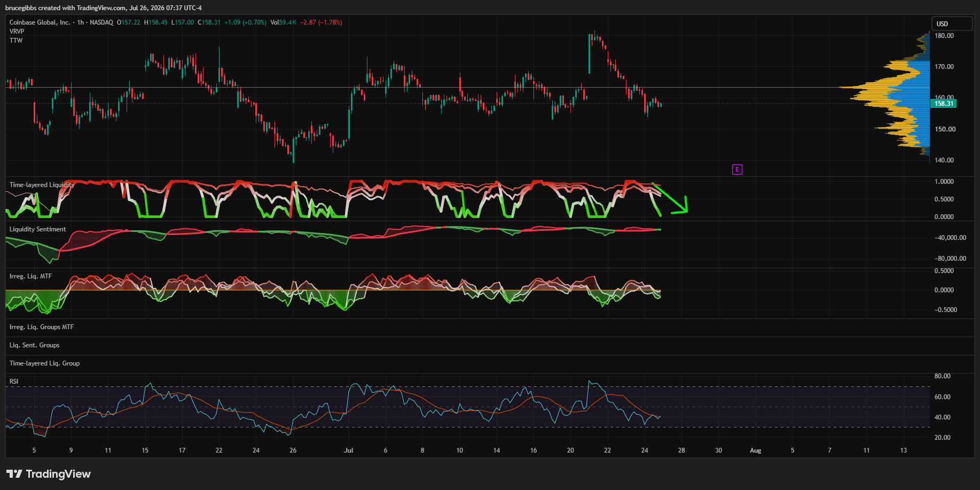Click the −40,000.00 scale label
The width and height of the screenshot is (980, 490).
[x=950, y=238]
